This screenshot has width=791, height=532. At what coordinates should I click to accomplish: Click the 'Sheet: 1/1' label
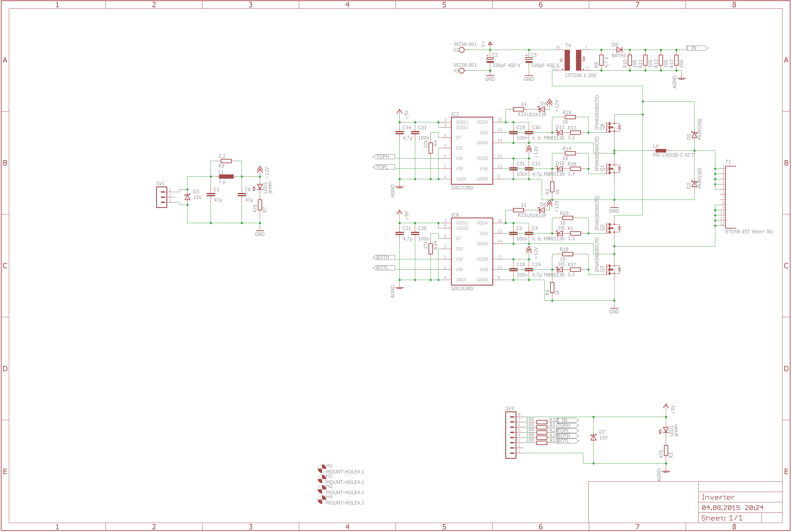(x=722, y=518)
